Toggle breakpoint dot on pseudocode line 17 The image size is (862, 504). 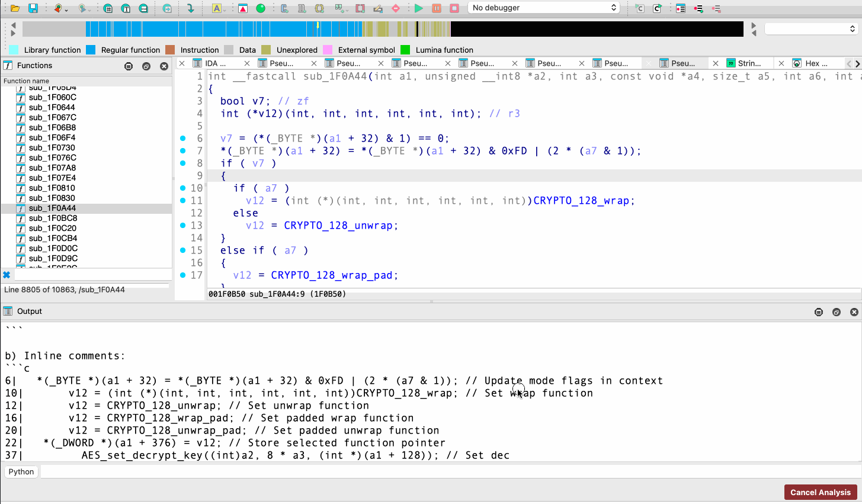coord(183,275)
